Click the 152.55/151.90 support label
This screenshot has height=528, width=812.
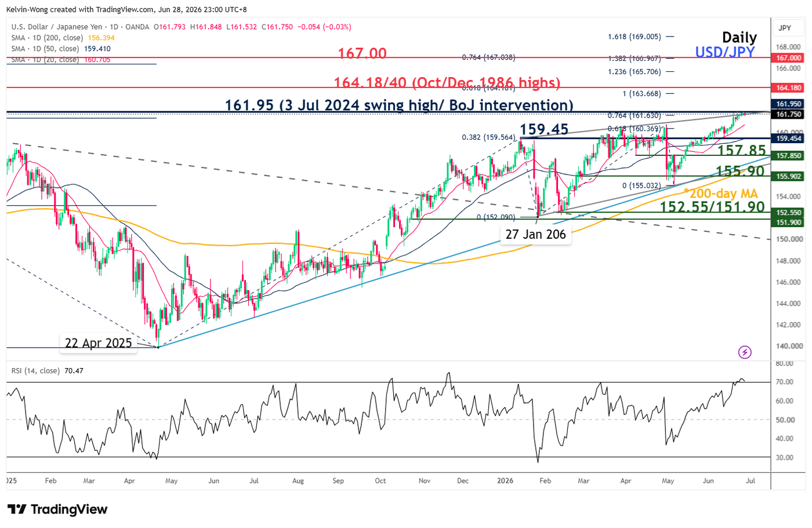[712, 207]
